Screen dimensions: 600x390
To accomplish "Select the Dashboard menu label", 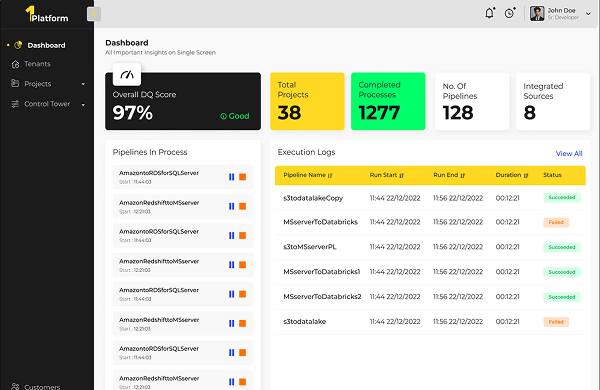I will pos(46,45).
